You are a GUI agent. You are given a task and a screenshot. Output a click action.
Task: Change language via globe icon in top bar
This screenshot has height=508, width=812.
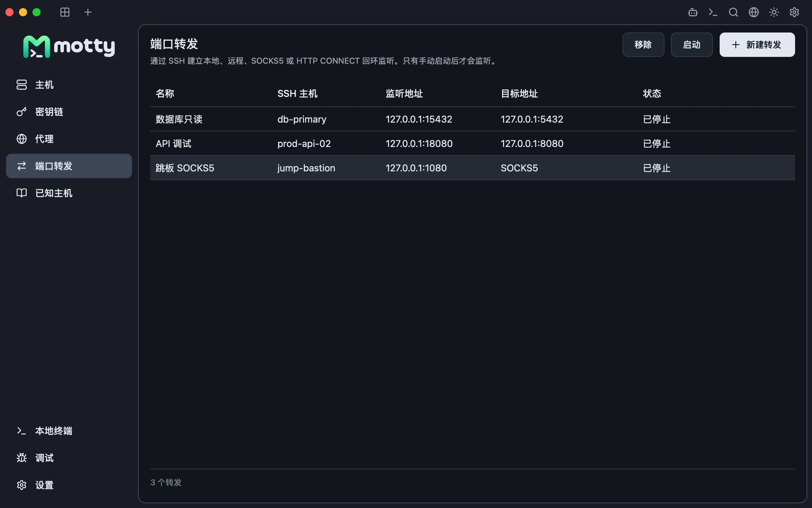click(753, 12)
